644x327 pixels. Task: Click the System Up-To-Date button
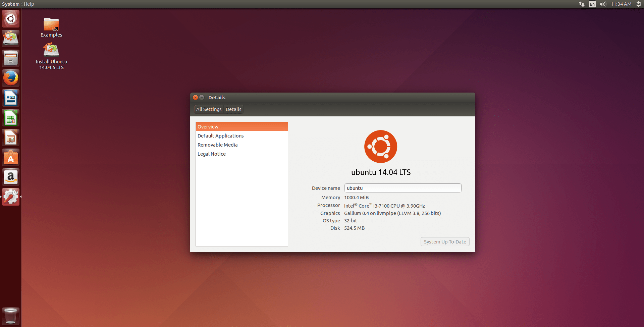coord(445,242)
